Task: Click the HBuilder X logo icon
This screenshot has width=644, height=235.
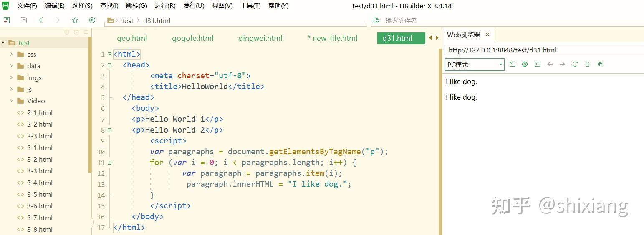Action: pyautogui.click(x=5, y=6)
